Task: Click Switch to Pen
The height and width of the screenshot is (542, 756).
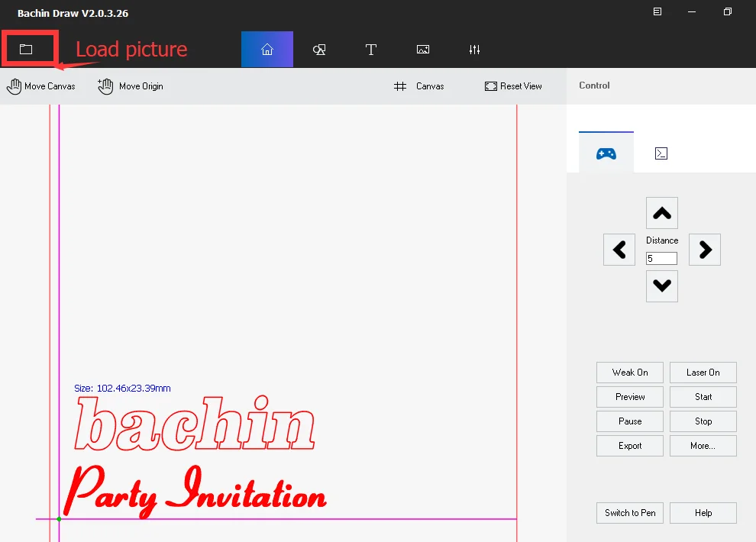Action: point(630,513)
